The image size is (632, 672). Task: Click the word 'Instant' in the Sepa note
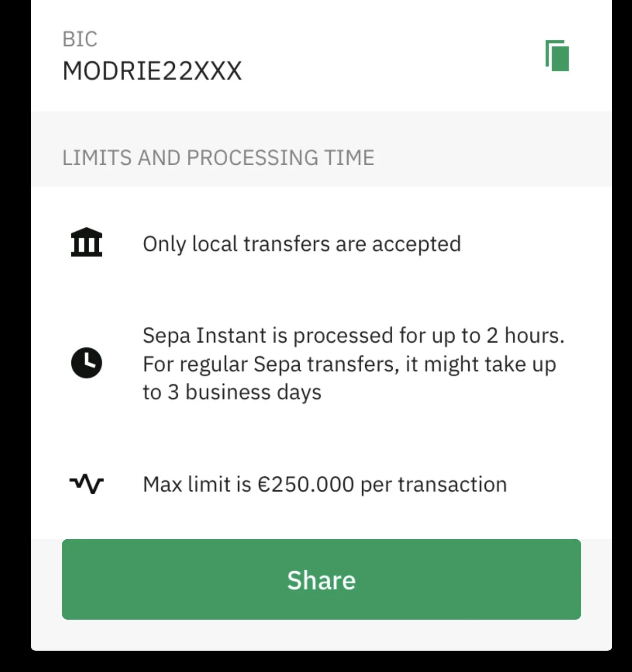(224, 335)
